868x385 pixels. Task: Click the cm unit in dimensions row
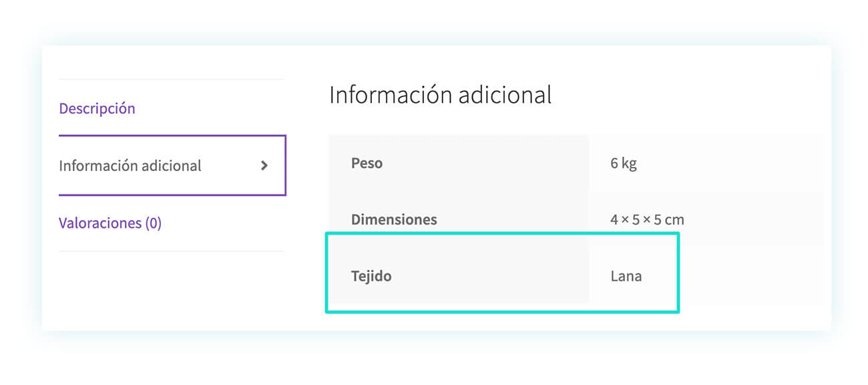click(x=674, y=220)
